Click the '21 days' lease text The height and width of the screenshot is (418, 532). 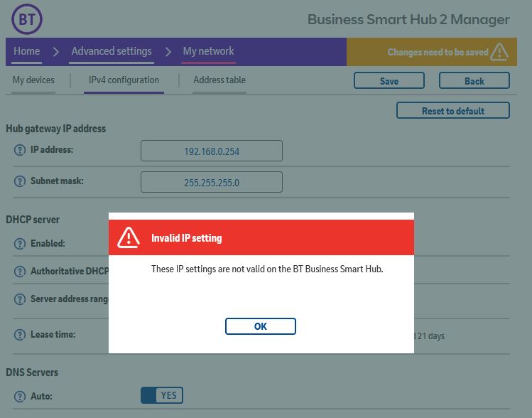click(431, 336)
